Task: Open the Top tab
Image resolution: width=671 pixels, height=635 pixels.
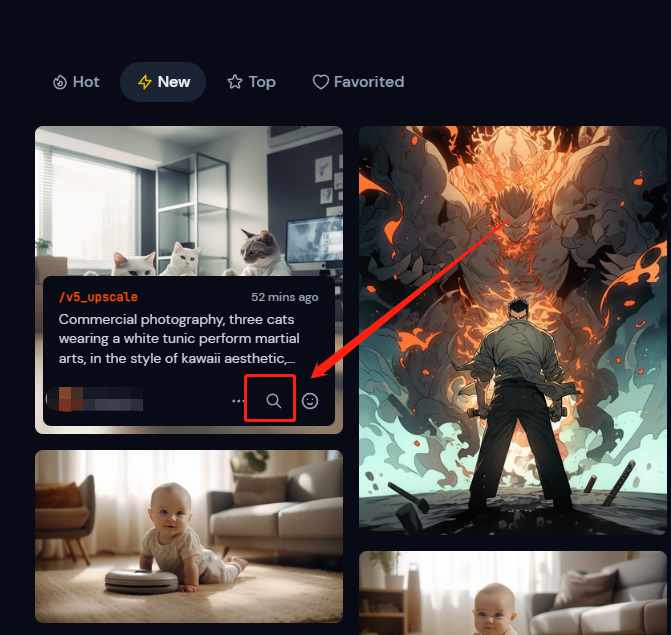Action: 251,82
